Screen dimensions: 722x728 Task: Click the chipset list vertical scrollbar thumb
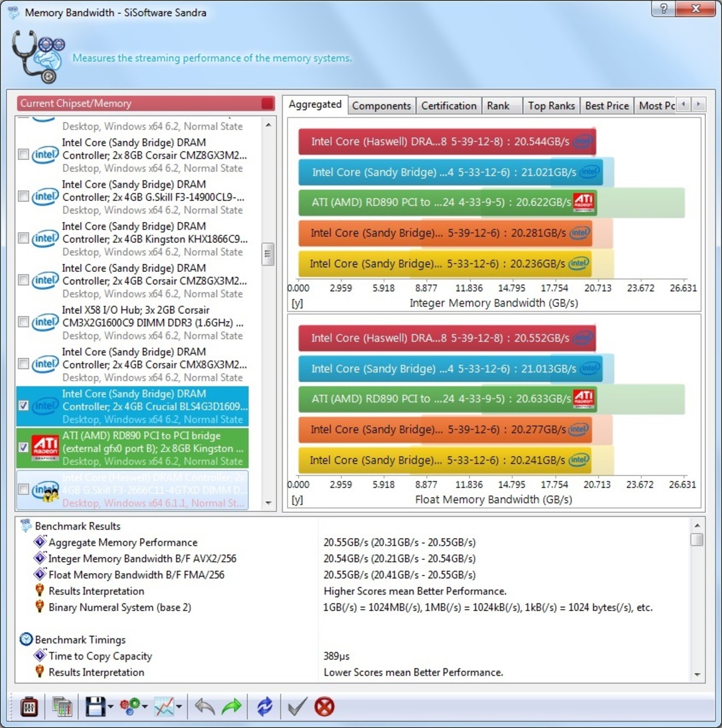268,253
